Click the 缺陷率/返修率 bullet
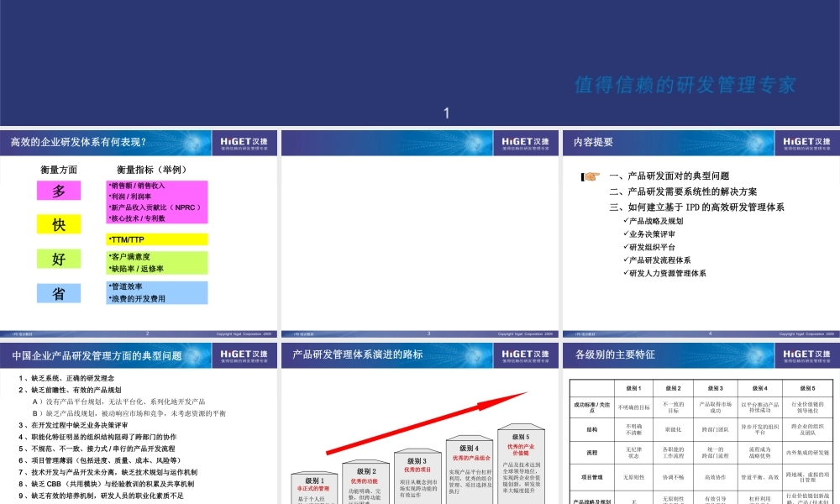840x504 pixels. coord(136,268)
